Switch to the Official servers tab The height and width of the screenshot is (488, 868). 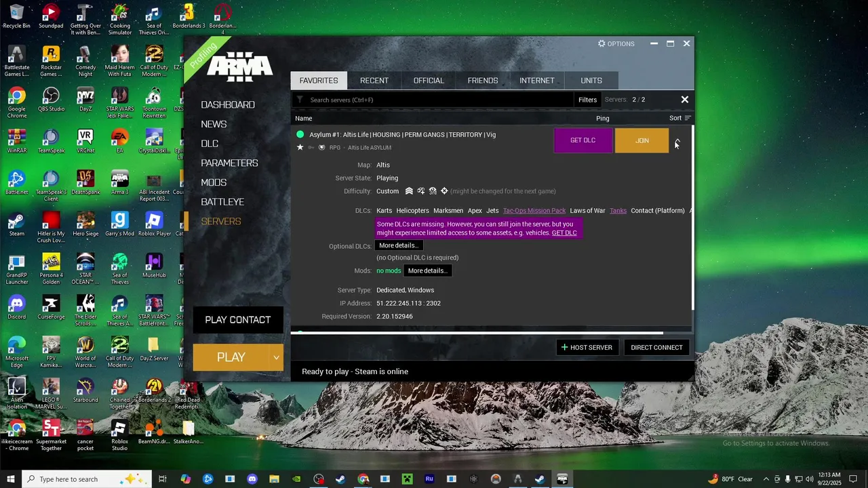click(x=429, y=80)
